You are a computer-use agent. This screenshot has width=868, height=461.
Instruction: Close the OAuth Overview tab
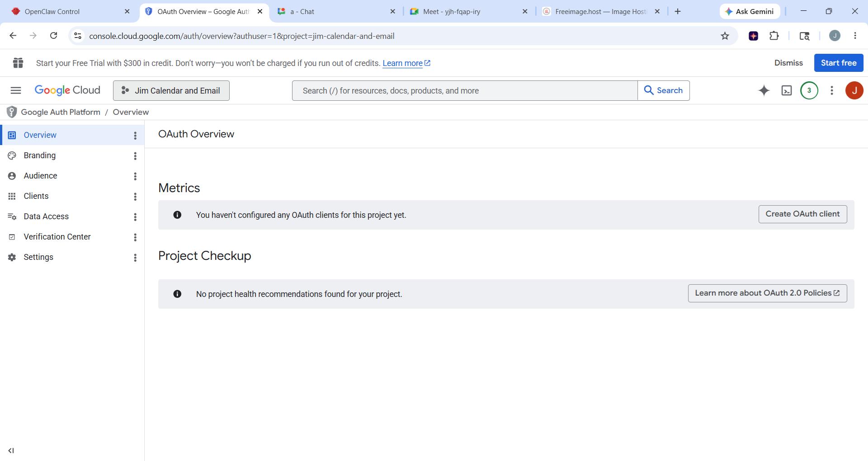(x=260, y=11)
